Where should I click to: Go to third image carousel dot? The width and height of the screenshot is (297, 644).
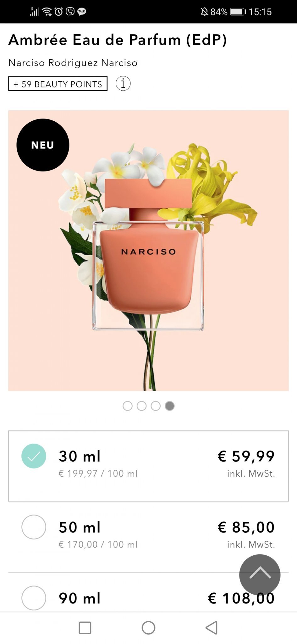[156, 406]
